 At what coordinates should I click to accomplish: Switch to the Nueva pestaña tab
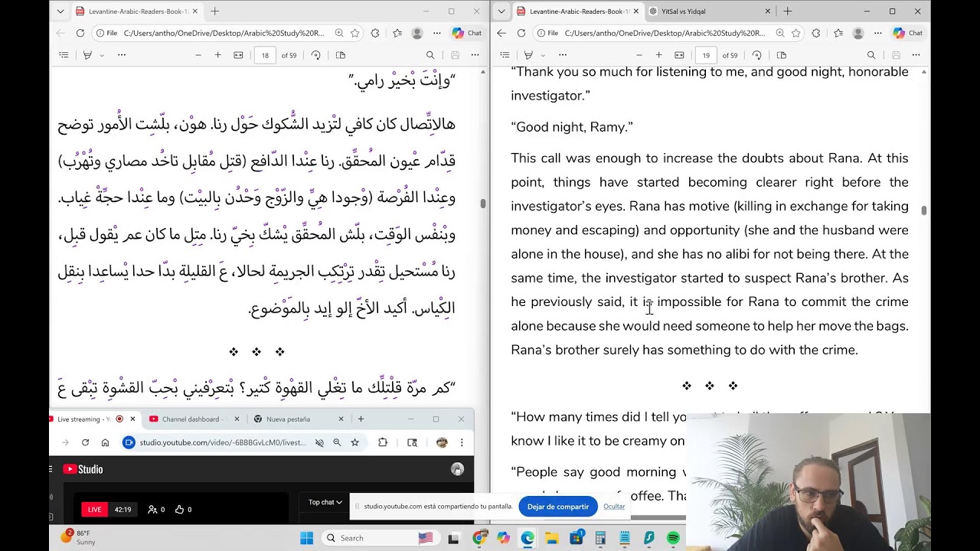coord(296,419)
